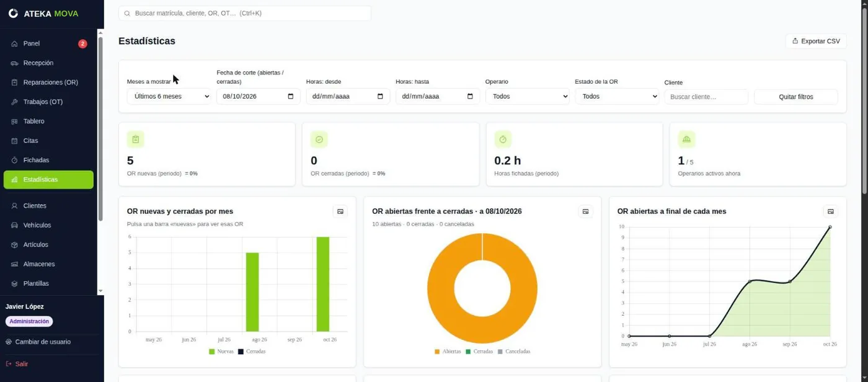Click the Buscar cliente field
The height and width of the screenshot is (382, 868).
(706, 97)
